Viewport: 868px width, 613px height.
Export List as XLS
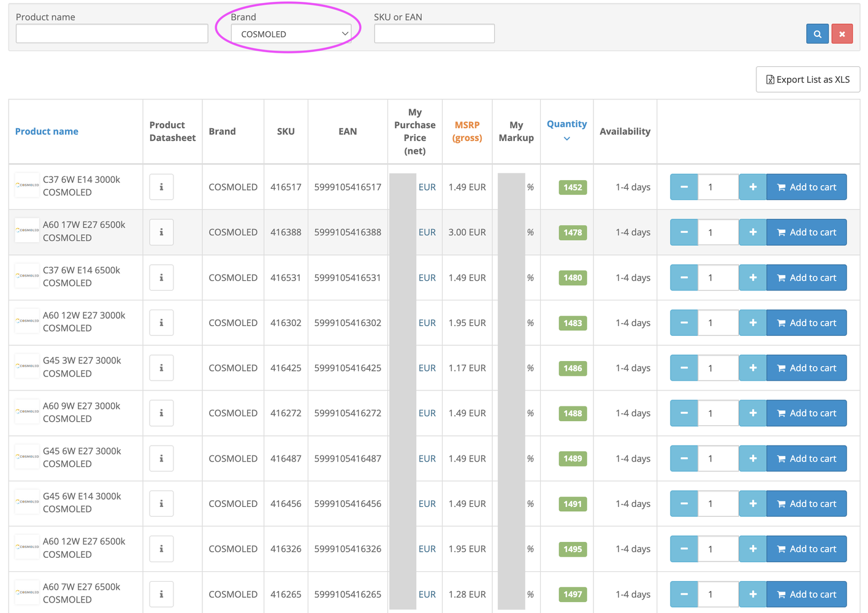pos(808,80)
